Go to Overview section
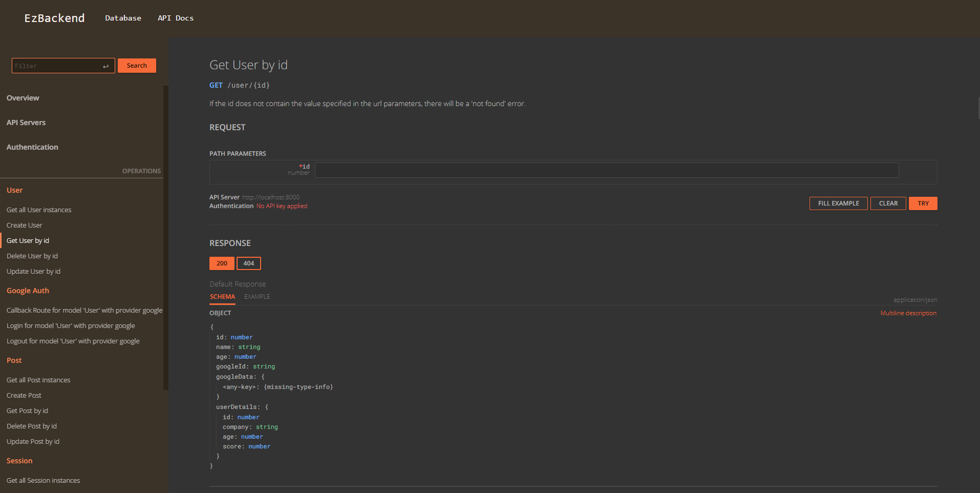The image size is (980, 493). tap(23, 98)
